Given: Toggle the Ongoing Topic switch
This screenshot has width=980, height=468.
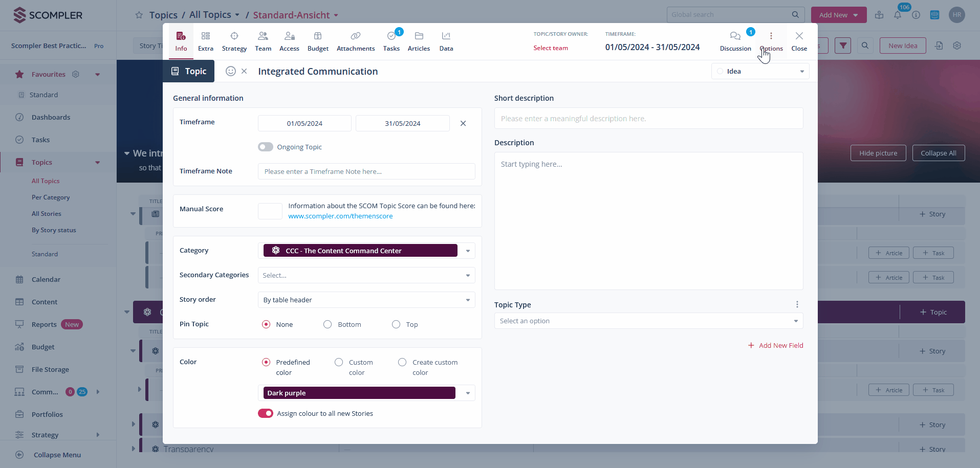Looking at the screenshot, I should [x=265, y=147].
